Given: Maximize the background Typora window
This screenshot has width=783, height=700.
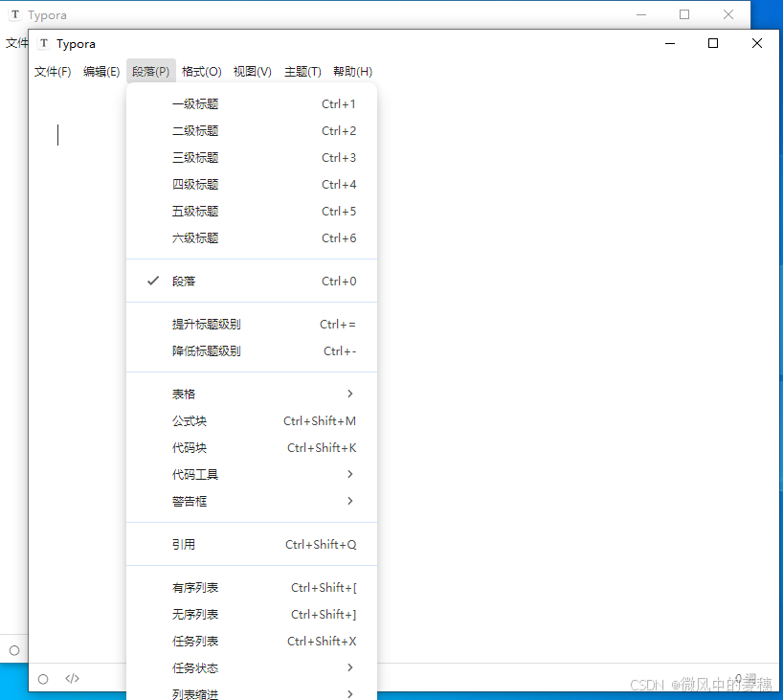Looking at the screenshot, I should point(684,14).
